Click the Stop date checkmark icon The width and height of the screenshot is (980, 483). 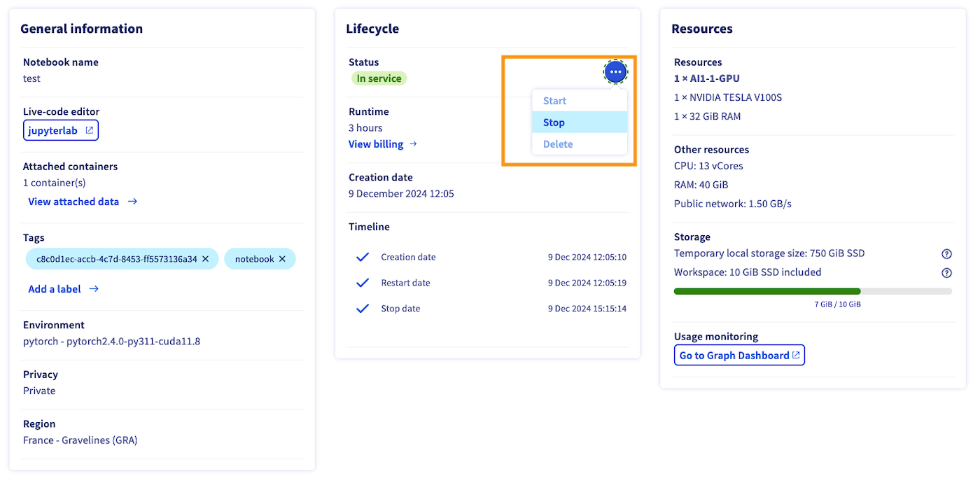click(x=363, y=309)
